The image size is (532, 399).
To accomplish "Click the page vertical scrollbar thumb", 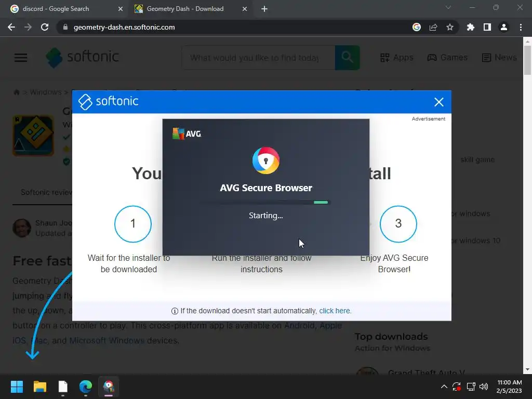I will (527, 60).
